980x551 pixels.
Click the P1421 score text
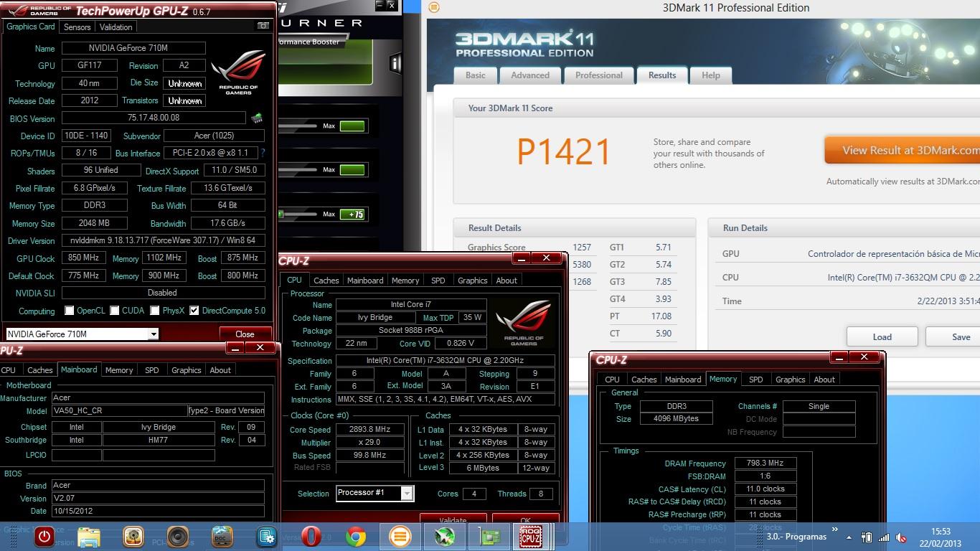(564, 151)
